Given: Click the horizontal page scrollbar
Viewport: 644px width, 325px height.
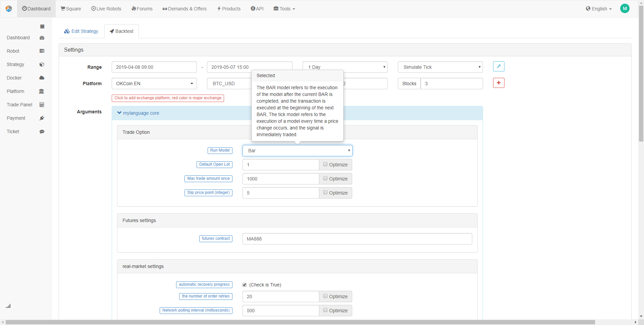Looking at the screenshot, I should coord(300,322).
